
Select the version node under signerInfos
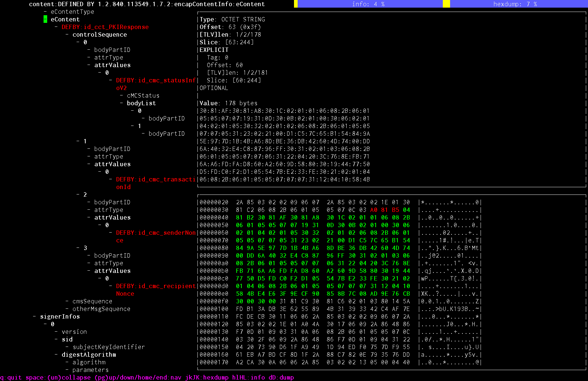pos(74,332)
